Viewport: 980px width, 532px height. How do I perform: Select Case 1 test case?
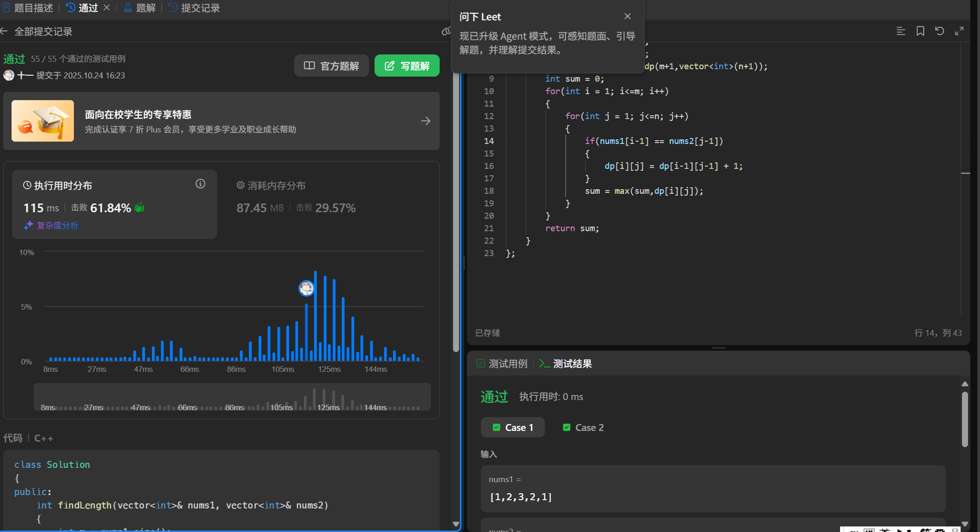click(513, 427)
